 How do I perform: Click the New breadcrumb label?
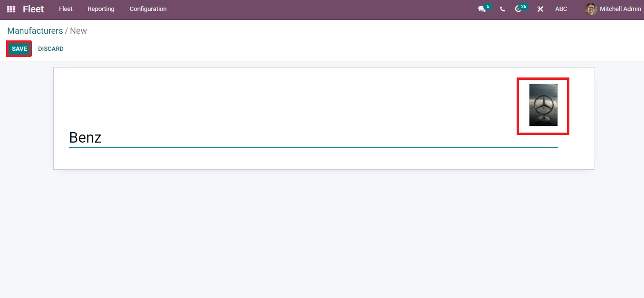pyautogui.click(x=78, y=31)
